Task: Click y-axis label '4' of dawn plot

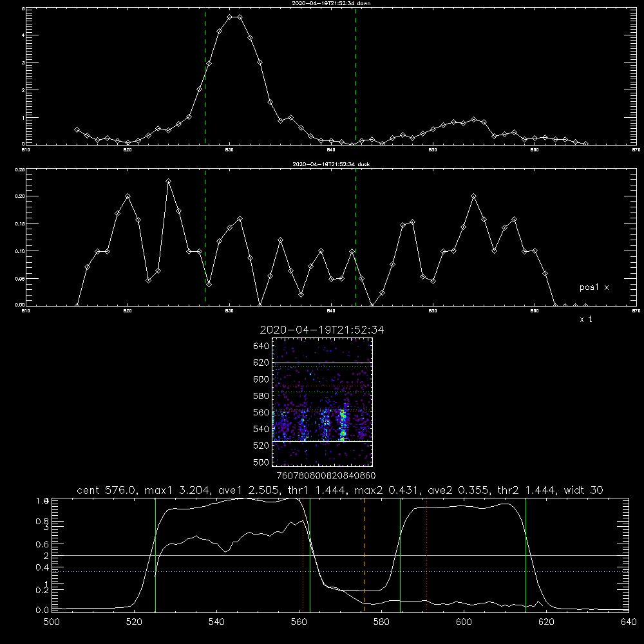Action: [x=23, y=35]
